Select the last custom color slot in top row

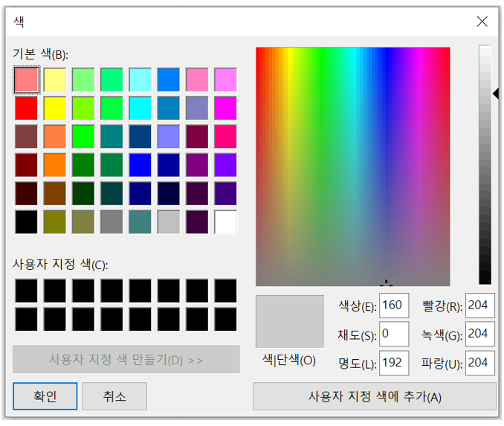point(226,291)
